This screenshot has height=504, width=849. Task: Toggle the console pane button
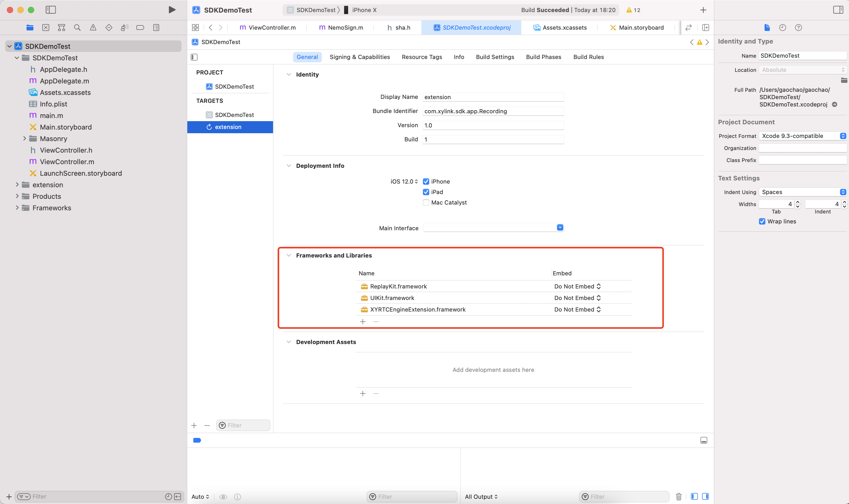[705, 497]
